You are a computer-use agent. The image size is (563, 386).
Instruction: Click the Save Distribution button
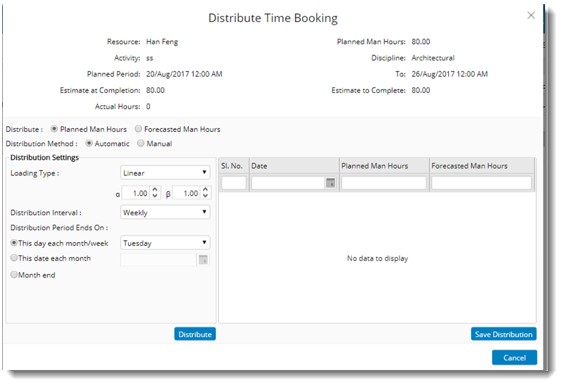tap(503, 334)
